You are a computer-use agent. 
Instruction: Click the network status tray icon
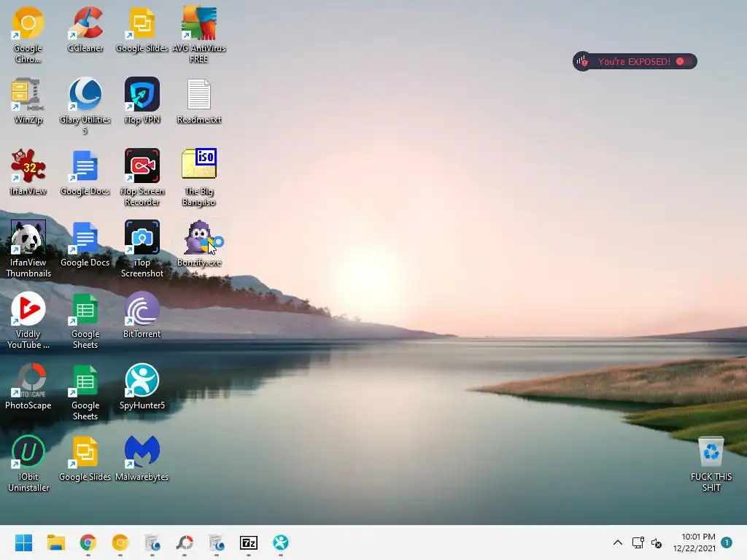pos(638,542)
